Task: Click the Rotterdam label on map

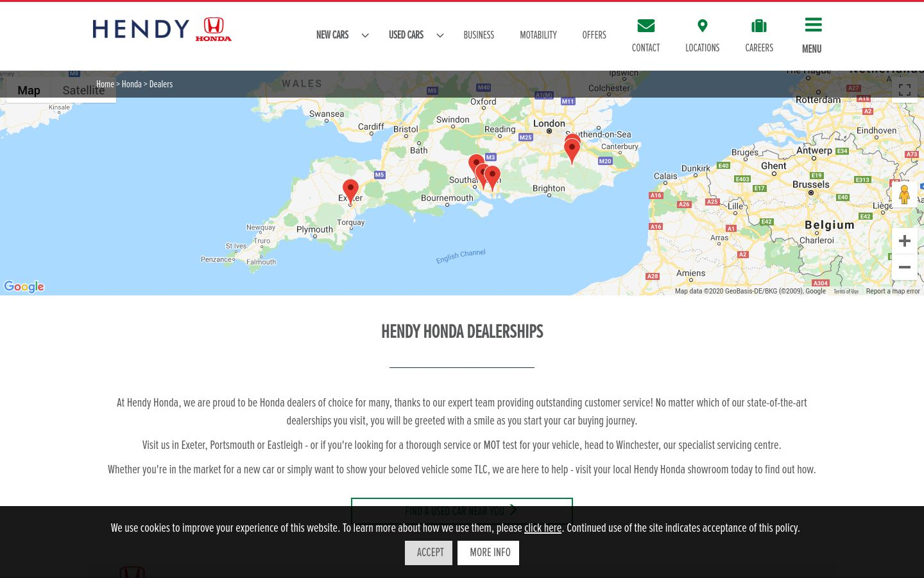Action: pyautogui.click(x=818, y=100)
